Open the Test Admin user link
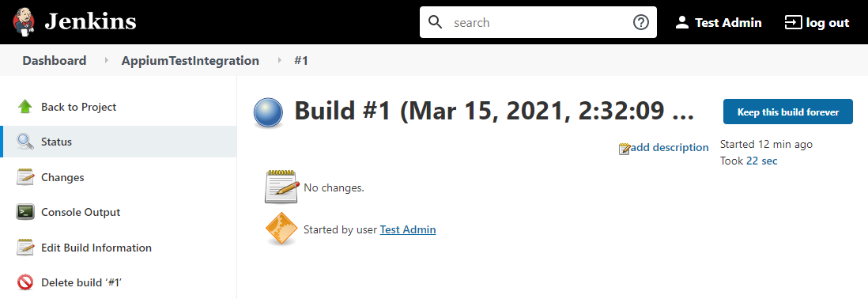 coord(407,229)
